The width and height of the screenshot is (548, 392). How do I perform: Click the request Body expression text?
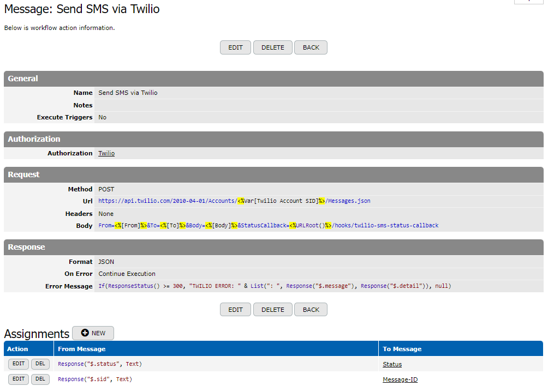pos(268,226)
